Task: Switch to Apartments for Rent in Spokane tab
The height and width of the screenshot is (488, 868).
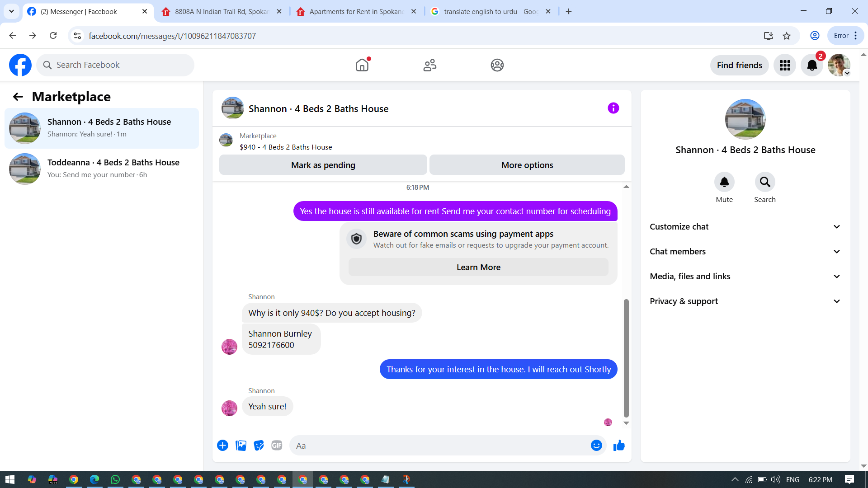Action: coord(356,12)
